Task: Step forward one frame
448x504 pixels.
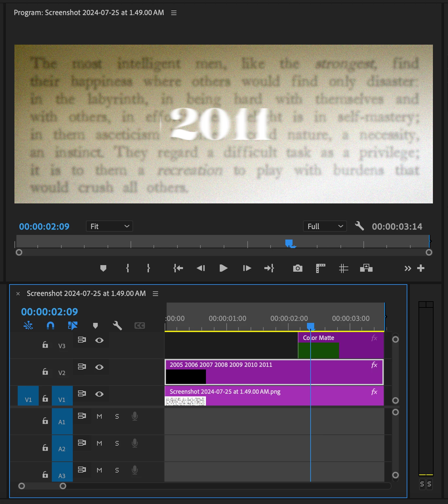Action: tap(247, 268)
